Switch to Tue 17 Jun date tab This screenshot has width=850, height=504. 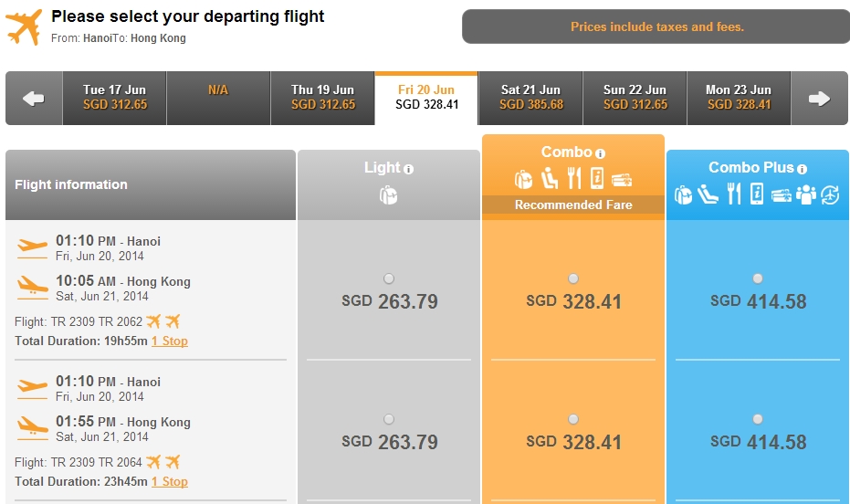[114, 98]
